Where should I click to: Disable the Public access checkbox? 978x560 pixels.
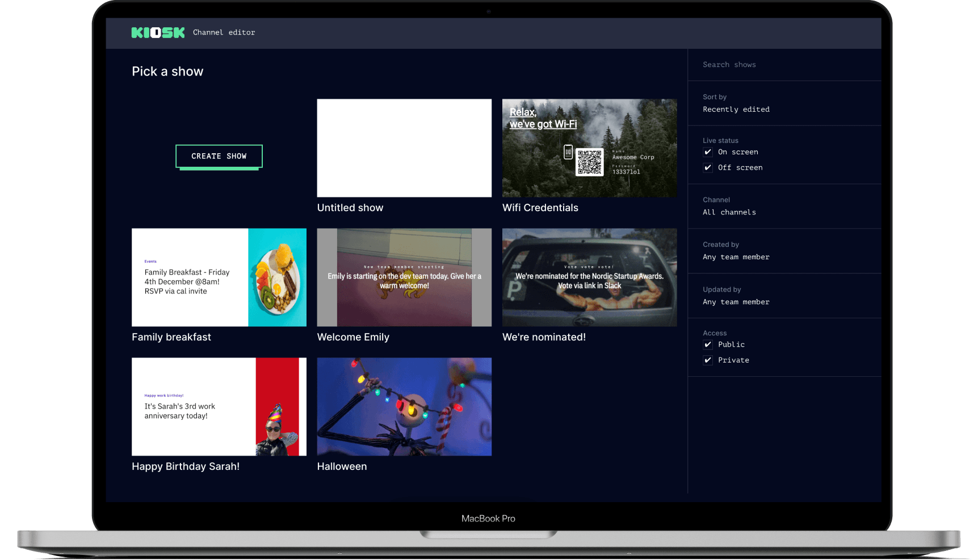[x=708, y=345]
